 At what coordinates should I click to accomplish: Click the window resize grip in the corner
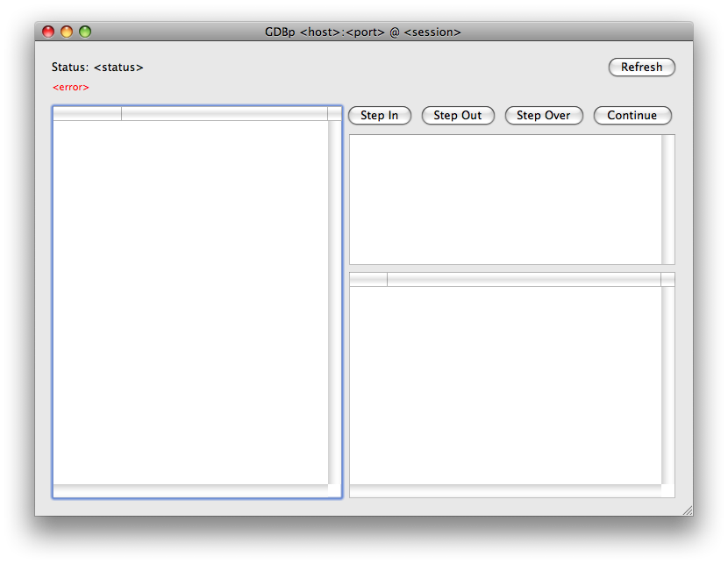click(688, 510)
